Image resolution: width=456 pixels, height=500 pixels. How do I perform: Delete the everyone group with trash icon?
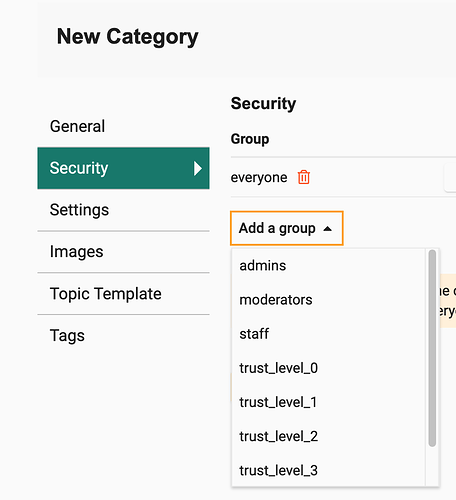[304, 177]
